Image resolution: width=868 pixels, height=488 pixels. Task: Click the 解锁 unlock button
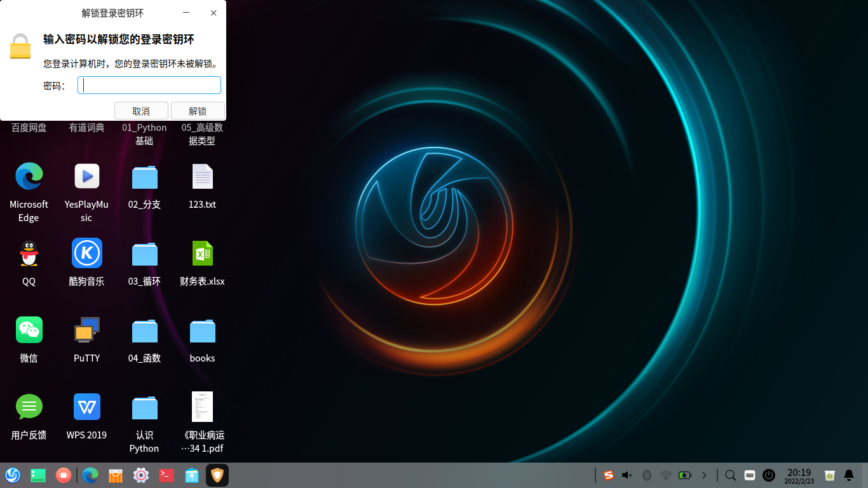[198, 110]
